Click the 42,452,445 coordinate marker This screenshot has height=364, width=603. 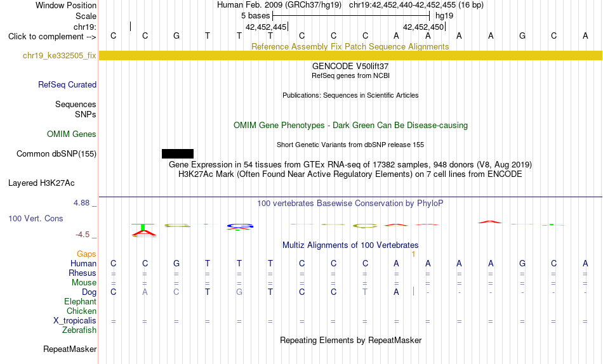coord(266,27)
